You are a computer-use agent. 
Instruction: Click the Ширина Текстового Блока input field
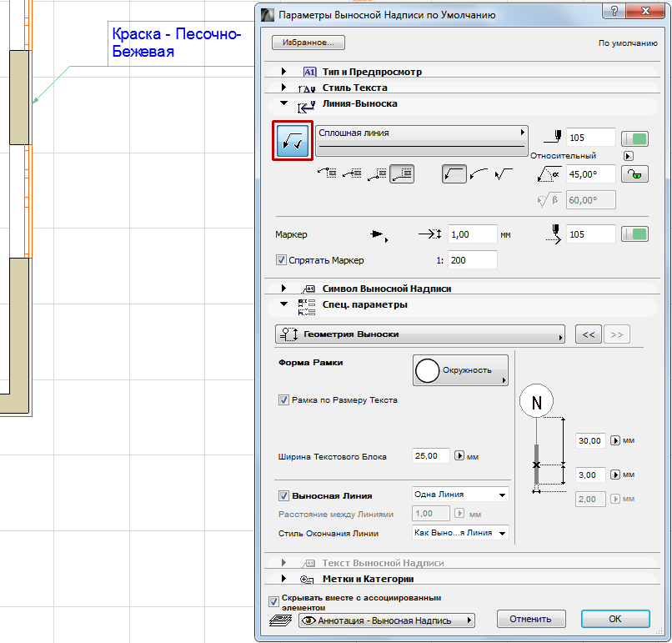click(431, 456)
